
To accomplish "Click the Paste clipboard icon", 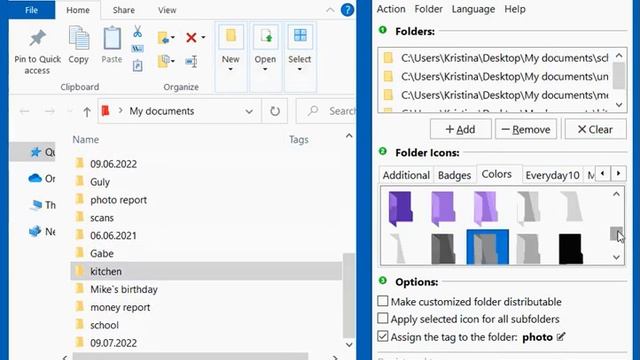I will 112,38.
